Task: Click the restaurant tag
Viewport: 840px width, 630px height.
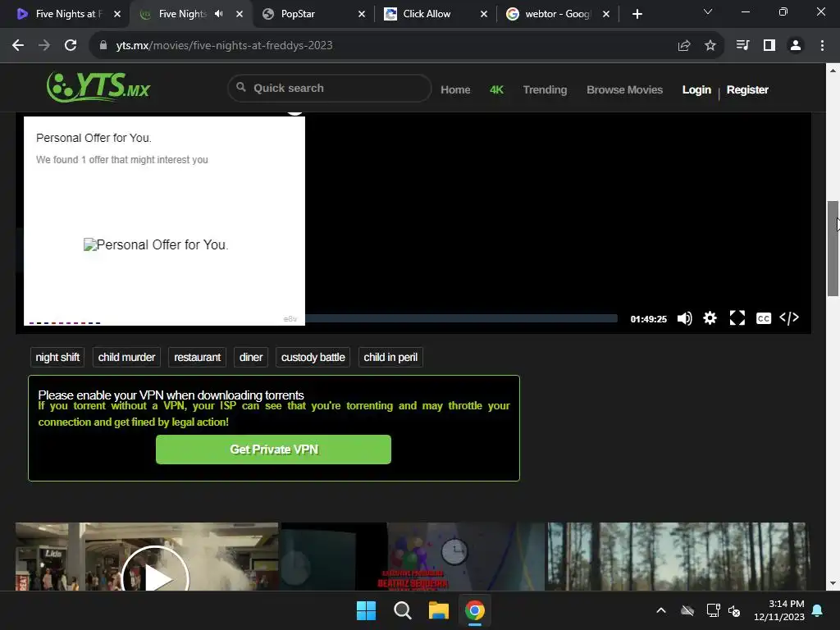Action: tap(197, 358)
